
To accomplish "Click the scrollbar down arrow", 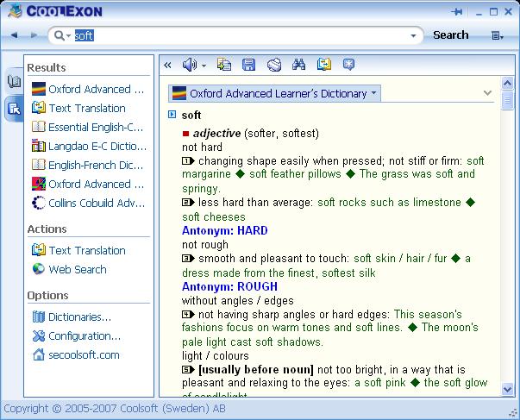I will point(507,389).
